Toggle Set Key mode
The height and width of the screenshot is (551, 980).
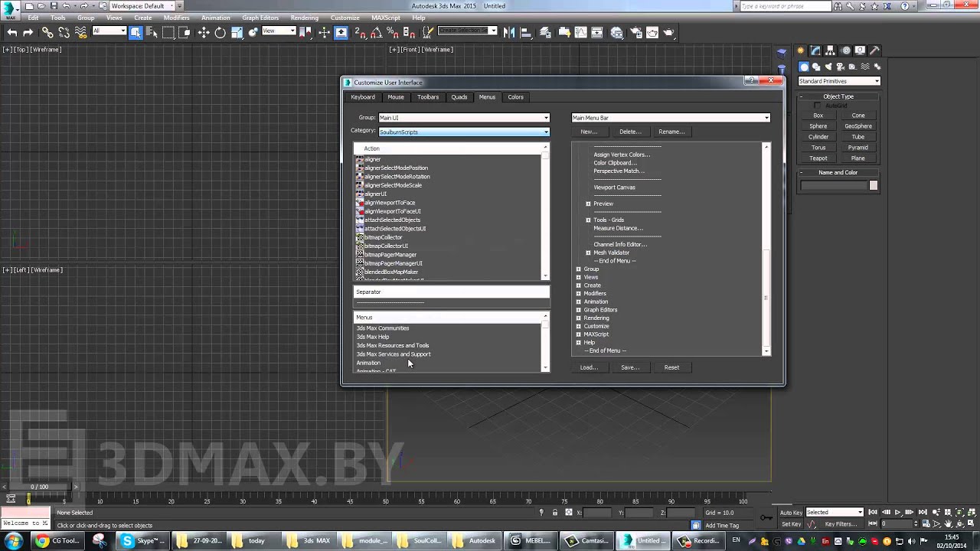(x=791, y=524)
